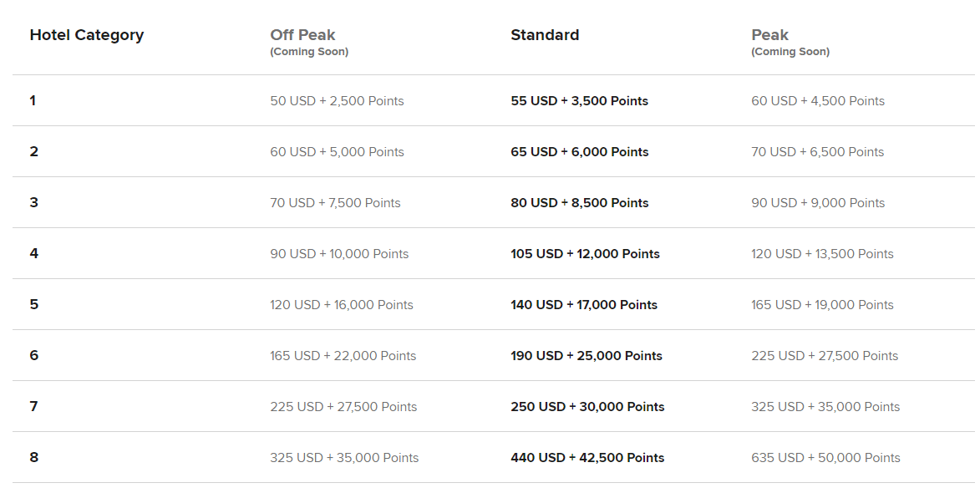Click Off Peak rate 225 USD + 27,500 Points
Screen dimensions: 980x488
pyautogui.click(x=343, y=407)
